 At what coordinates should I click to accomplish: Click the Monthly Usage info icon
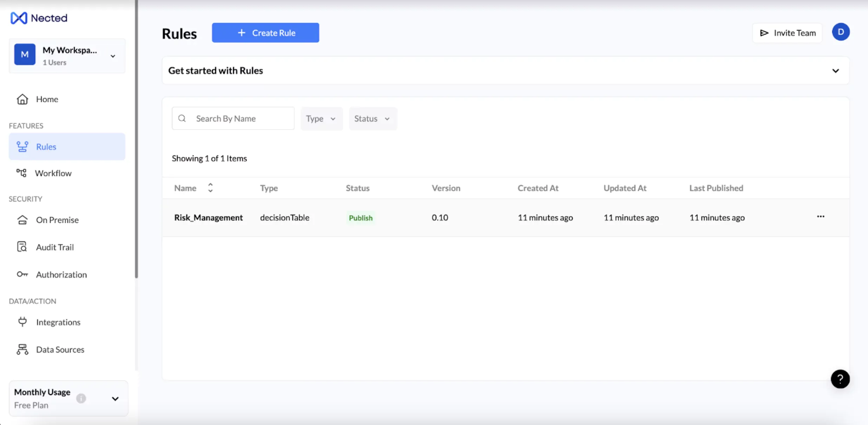click(81, 398)
